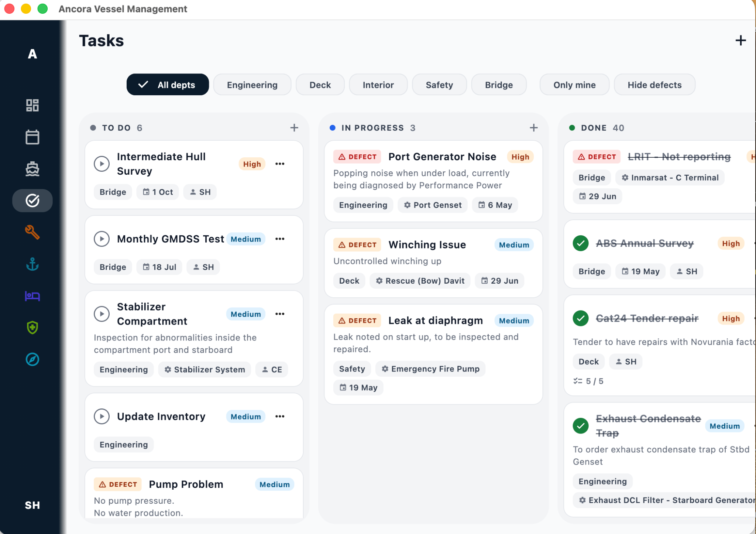756x534 pixels.
Task: Open the calendar section in sidebar
Action: (32, 137)
